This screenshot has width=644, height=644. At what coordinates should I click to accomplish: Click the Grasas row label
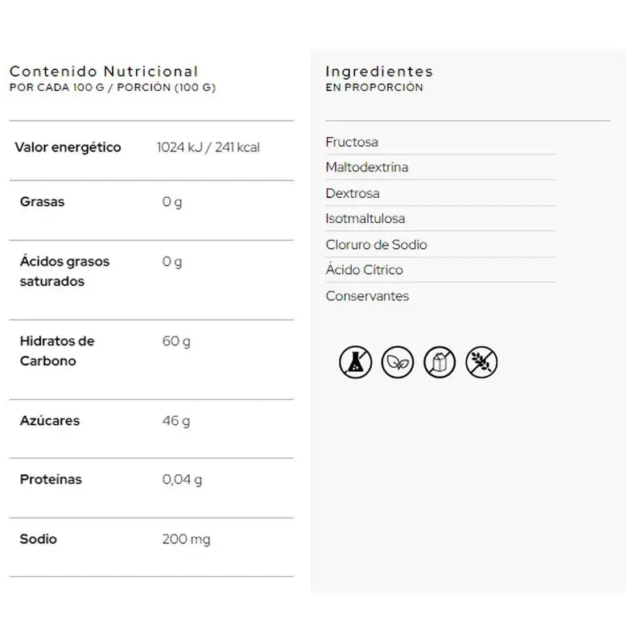point(42,202)
